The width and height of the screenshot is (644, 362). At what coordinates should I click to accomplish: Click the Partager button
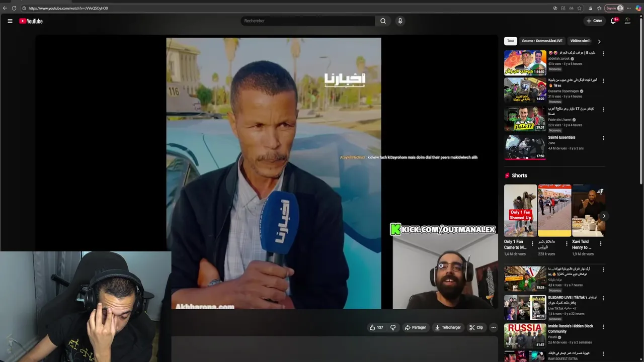pyautogui.click(x=415, y=327)
